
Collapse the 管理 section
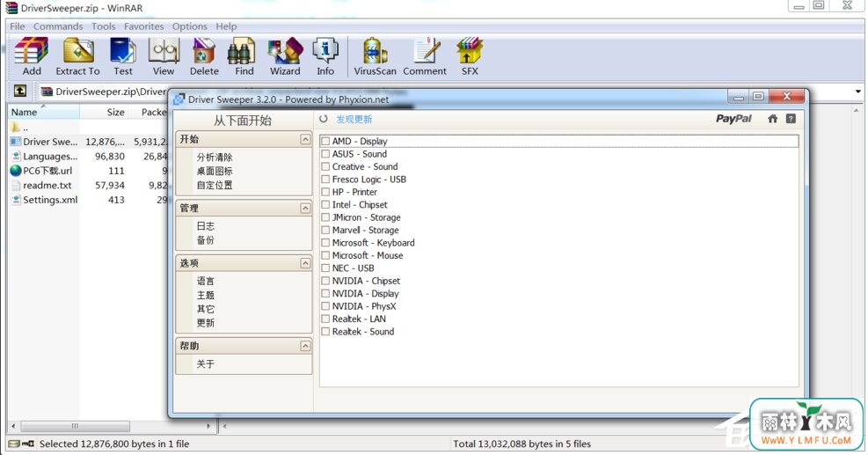pos(305,209)
